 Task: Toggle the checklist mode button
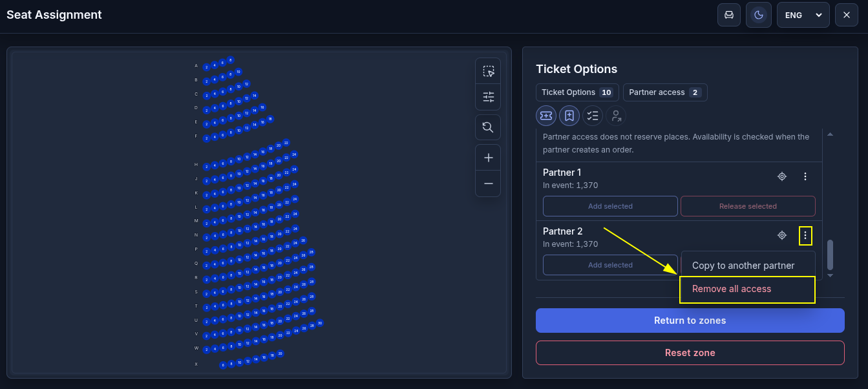[593, 116]
